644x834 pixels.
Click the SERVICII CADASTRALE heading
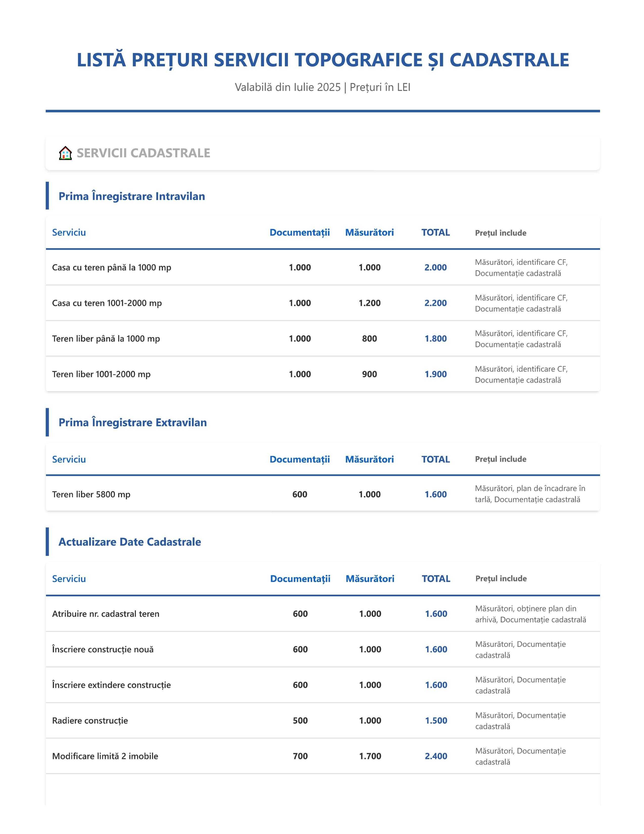tap(143, 153)
